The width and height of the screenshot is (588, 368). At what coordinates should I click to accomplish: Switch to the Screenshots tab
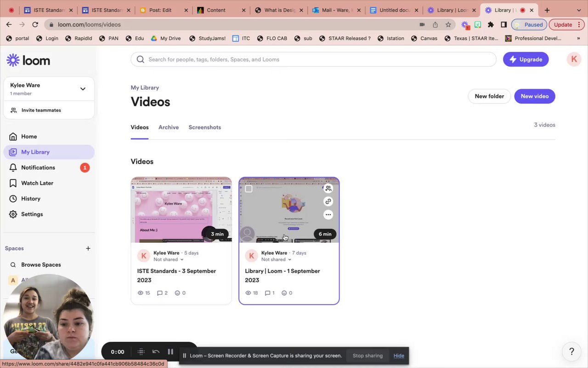pyautogui.click(x=204, y=127)
